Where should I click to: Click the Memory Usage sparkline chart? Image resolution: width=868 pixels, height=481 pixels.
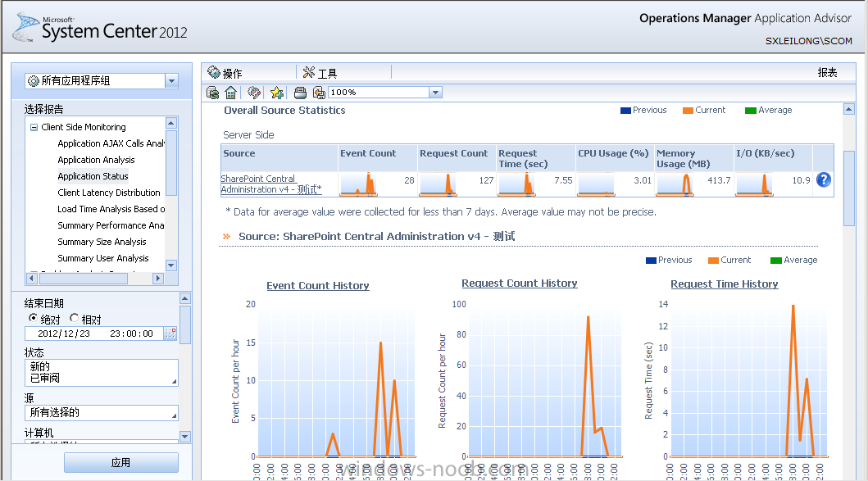pos(675,184)
